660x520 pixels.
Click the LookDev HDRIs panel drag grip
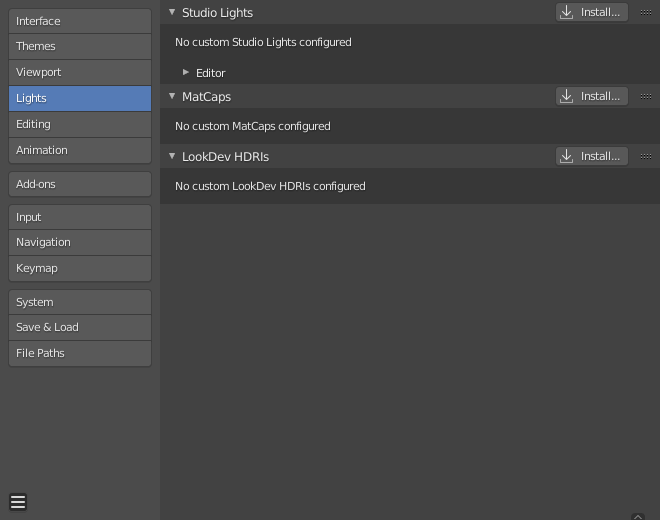(646, 157)
